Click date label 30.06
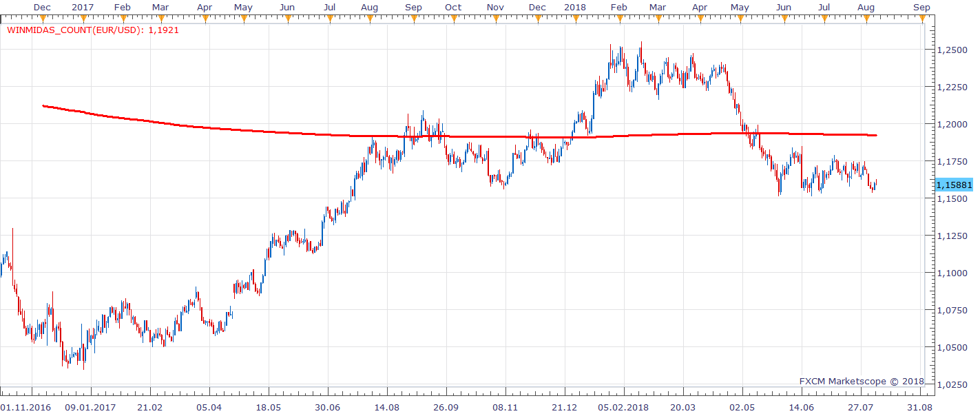980x416 pixels. [328, 408]
